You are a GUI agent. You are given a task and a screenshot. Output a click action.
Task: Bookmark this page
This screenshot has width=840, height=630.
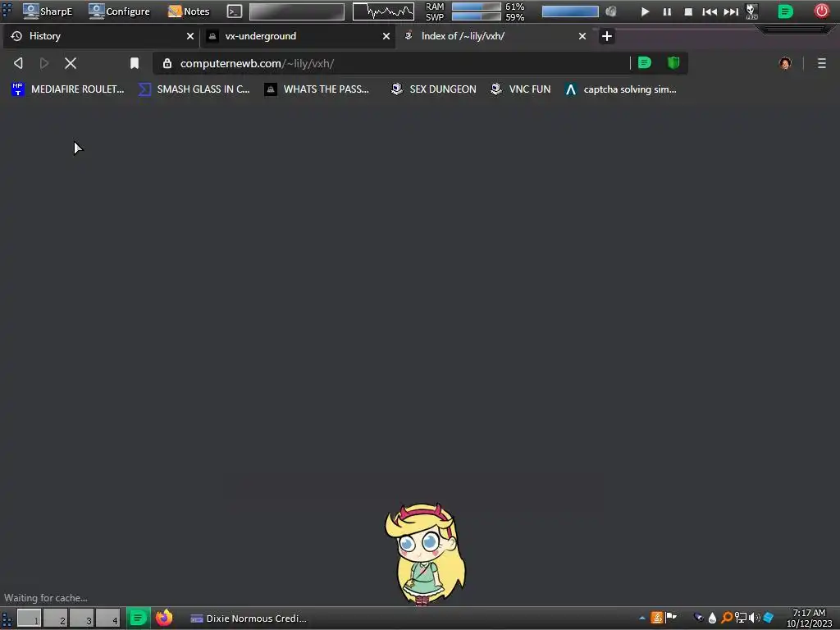click(135, 63)
